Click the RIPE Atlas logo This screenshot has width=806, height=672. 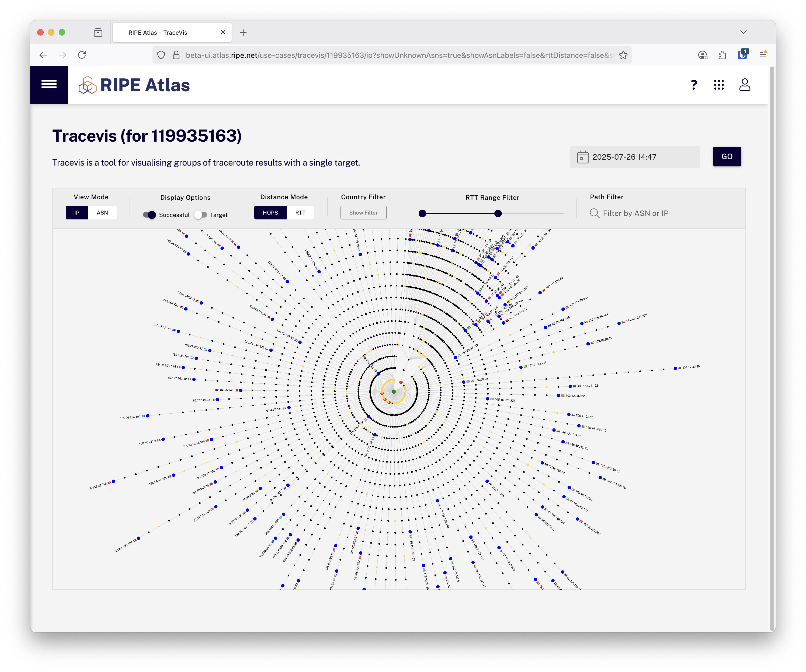(x=134, y=85)
